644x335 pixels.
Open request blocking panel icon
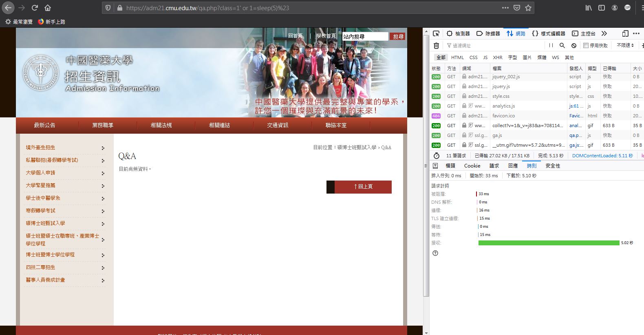[574, 46]
